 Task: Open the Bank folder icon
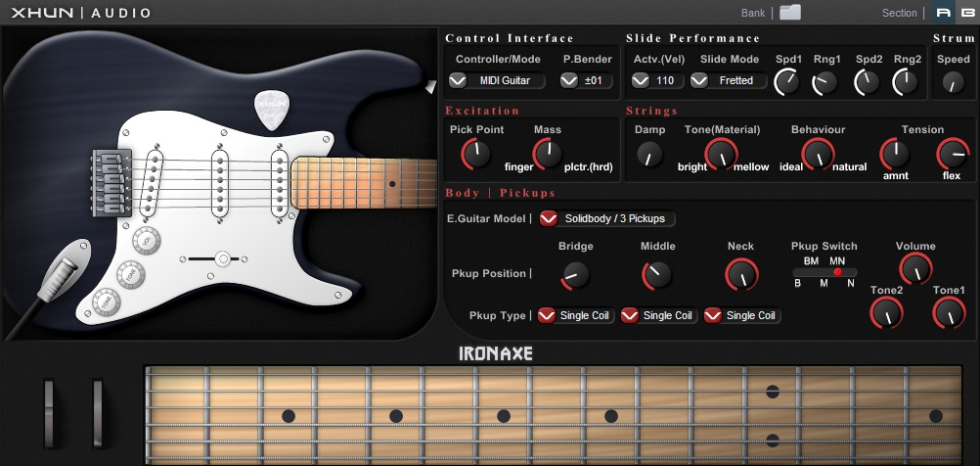pos(790,12)
